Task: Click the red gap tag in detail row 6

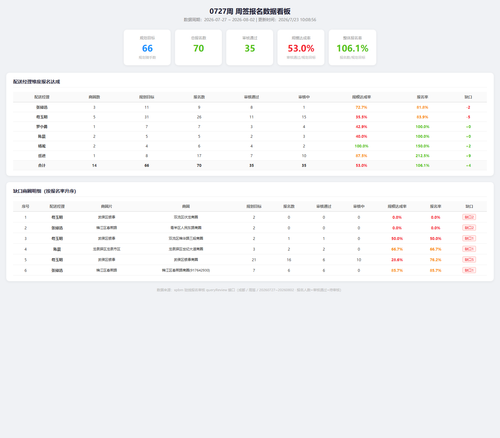Action: coord(469,270)
